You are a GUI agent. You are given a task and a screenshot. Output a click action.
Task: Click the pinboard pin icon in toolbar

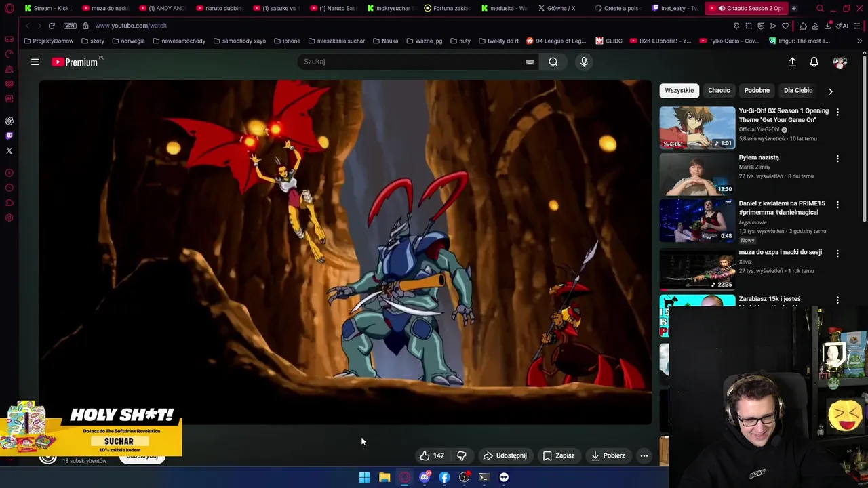(x=736, y=26)
